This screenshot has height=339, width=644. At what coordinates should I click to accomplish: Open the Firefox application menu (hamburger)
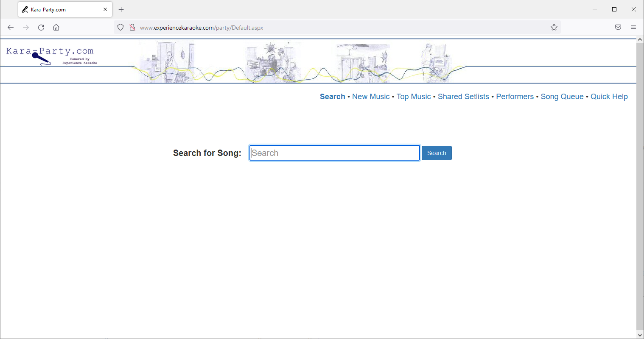coord(633,28)
